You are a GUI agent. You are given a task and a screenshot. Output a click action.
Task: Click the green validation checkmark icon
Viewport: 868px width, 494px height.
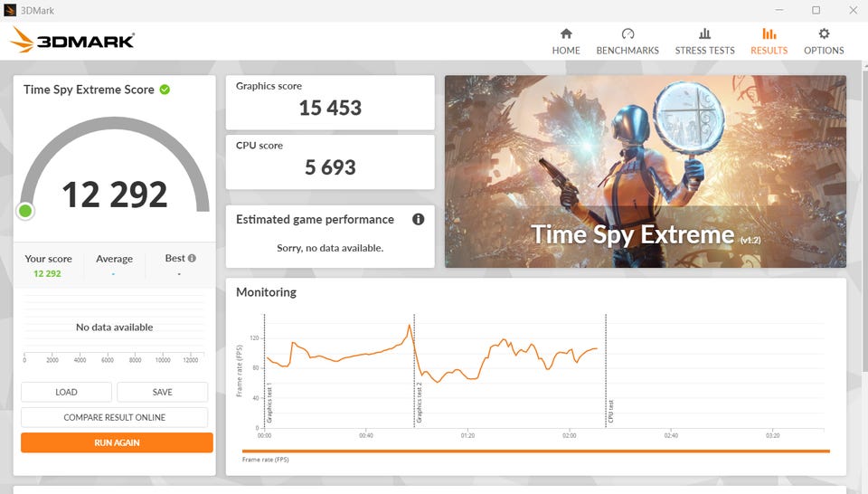coord(165,90)
